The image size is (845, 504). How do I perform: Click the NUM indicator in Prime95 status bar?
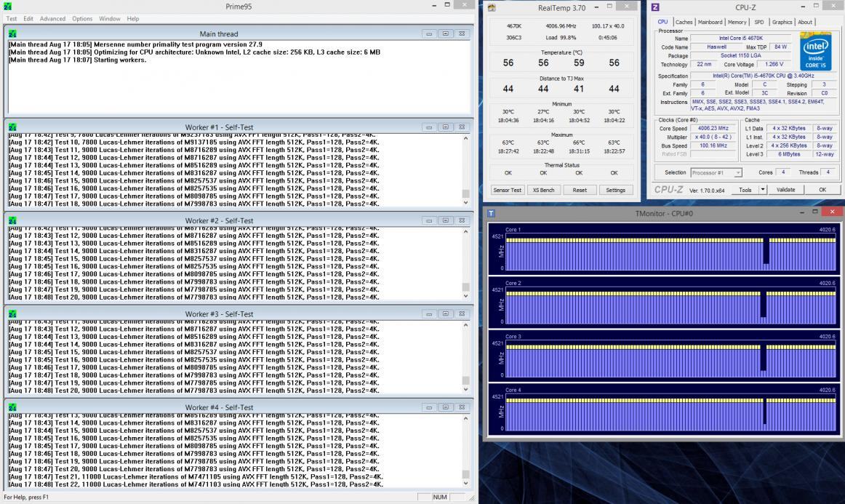(440, 497)
